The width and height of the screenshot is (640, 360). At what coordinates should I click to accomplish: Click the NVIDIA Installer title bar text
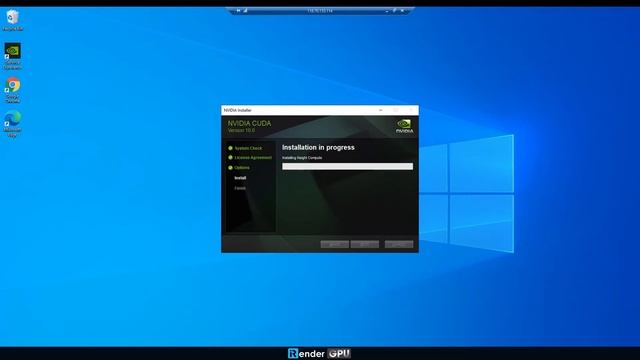coord(238,110)
